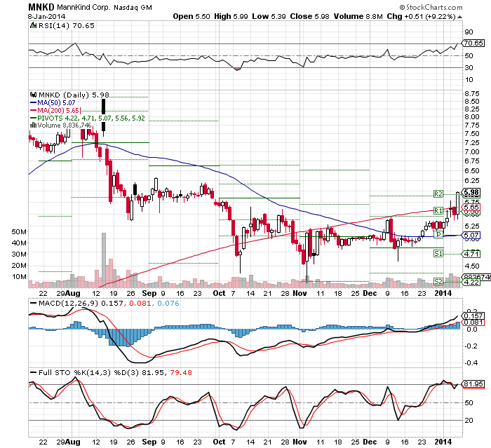Click the PIVOTS legend entry
The height and width of the screenshot is (448, 491).
tap(88, 118)
